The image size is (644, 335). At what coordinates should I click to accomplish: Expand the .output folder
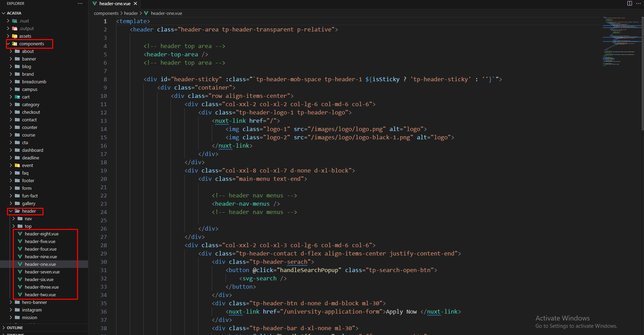(x=8, y=28)
